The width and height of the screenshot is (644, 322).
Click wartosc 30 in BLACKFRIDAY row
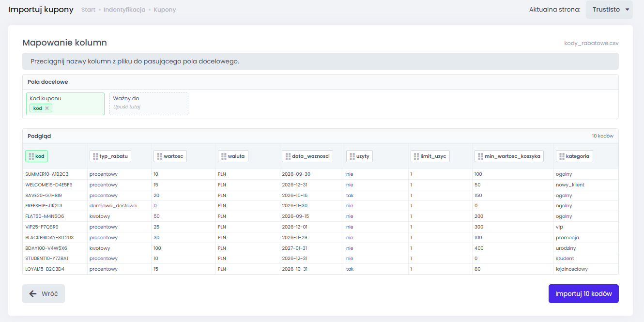(x=156, y=237)
